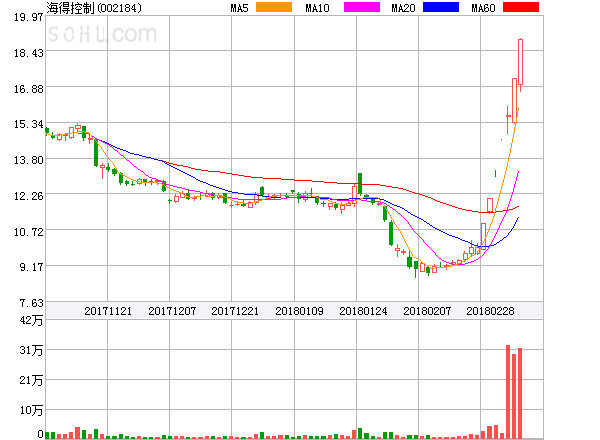Click the 7.63 price axis label
Image resolution: width=600 pixels, height=440 pixels.
coord(31,303)
